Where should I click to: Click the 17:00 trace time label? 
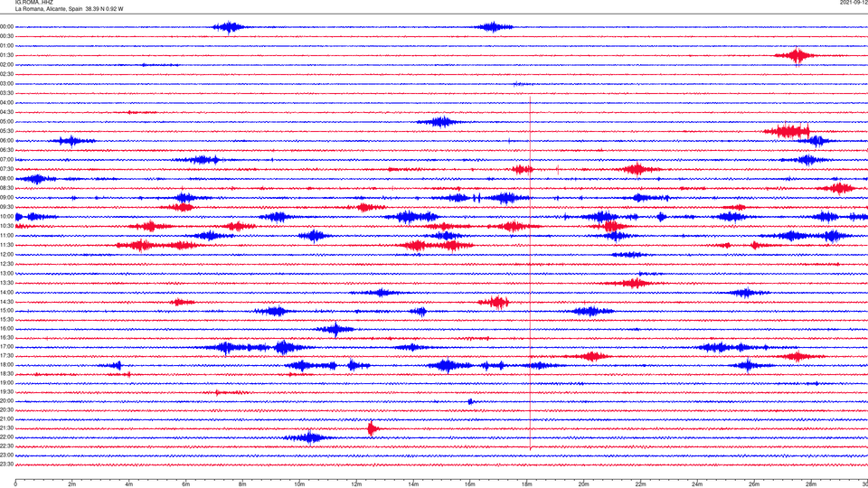[x=6, y=347]
